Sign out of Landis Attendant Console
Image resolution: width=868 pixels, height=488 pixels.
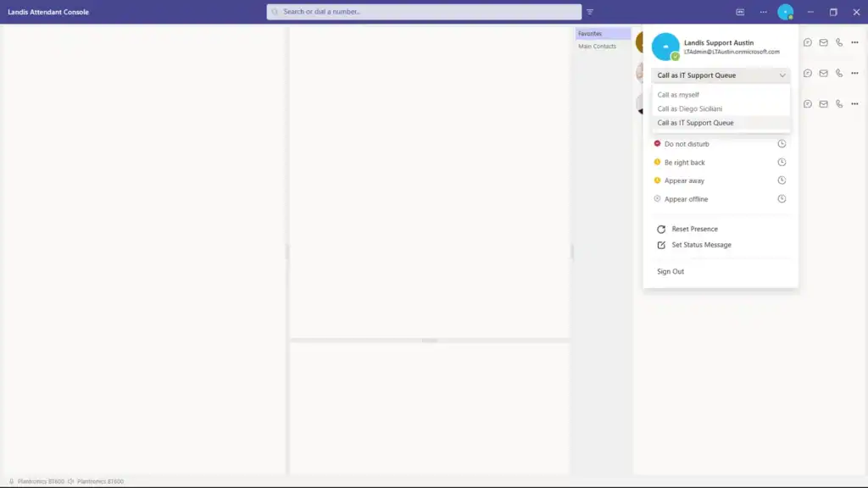pos(670,271)
